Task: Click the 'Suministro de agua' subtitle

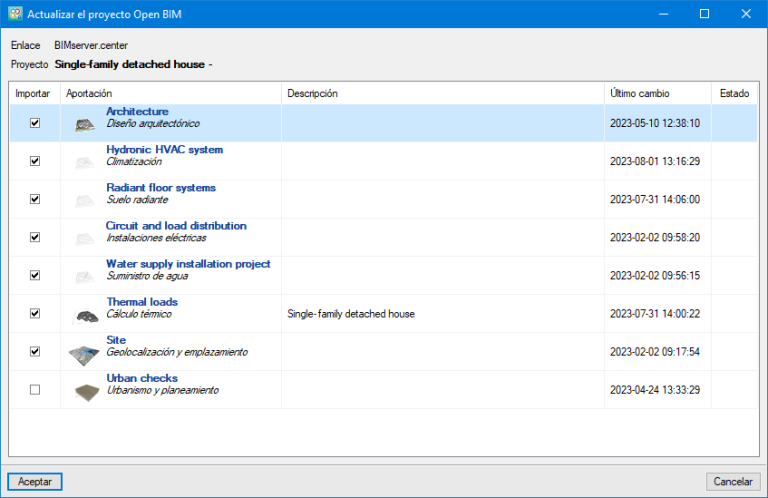Action: tap(147, 276)
